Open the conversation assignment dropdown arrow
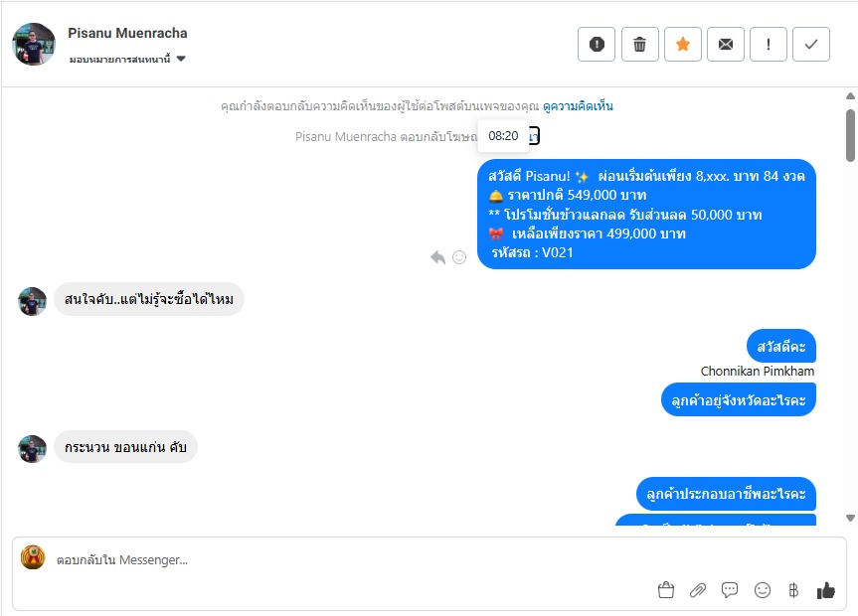Screen dimensions: 858x616 tap(181, 59)
